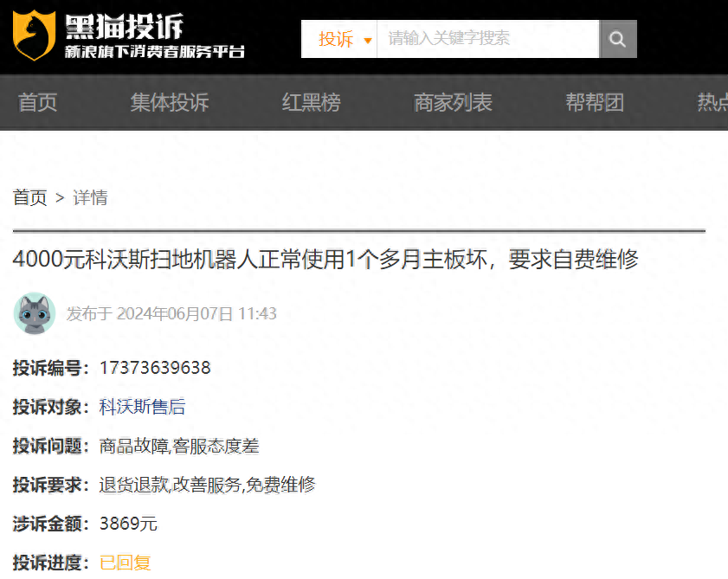Click the 3869元 amount value
Viewport: 728px width, 579px height.
coord(129,524)
